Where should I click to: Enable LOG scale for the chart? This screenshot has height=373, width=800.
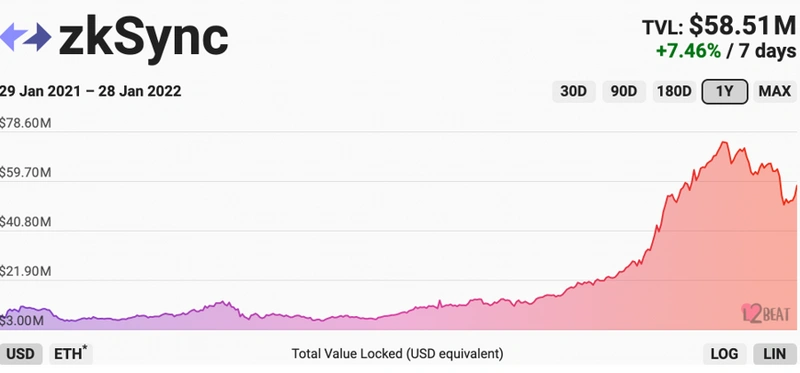tap(724, 354)
